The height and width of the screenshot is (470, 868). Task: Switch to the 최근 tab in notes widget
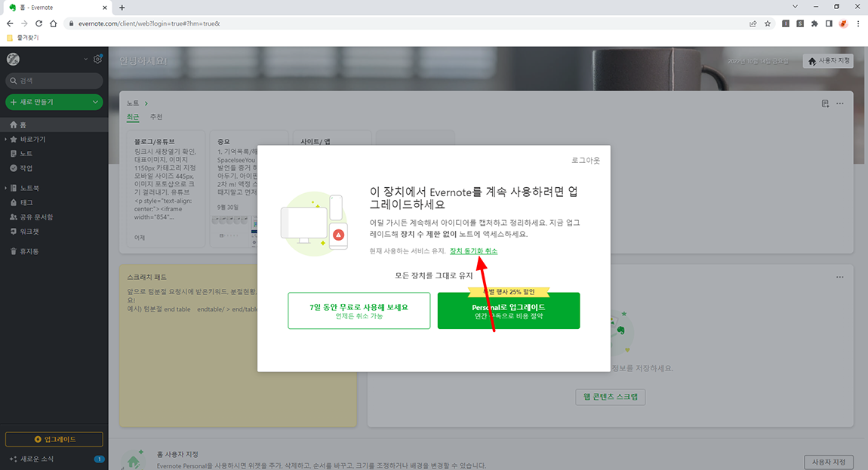tap(133, 118)
